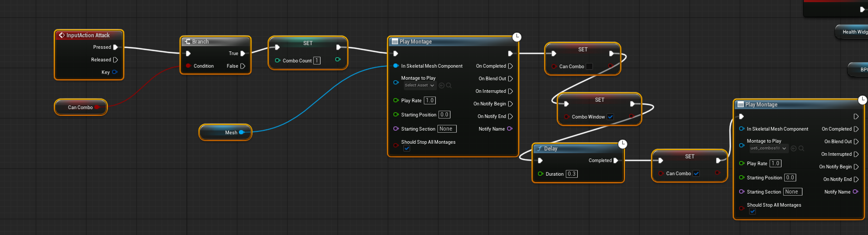
Task: Click On Completed pin of second Play Montage
Action: [856, 129]
